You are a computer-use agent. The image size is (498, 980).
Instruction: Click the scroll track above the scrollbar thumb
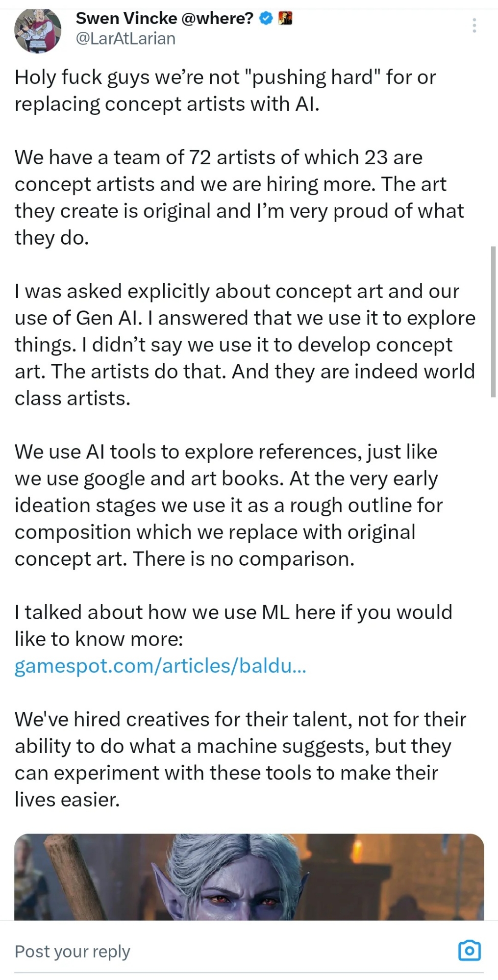click(493, 147)
